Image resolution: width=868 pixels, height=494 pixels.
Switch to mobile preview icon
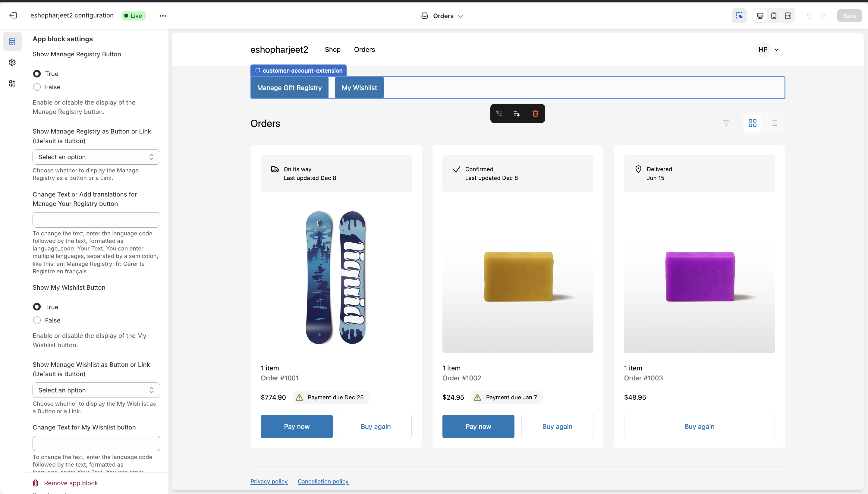coord(774,16)
